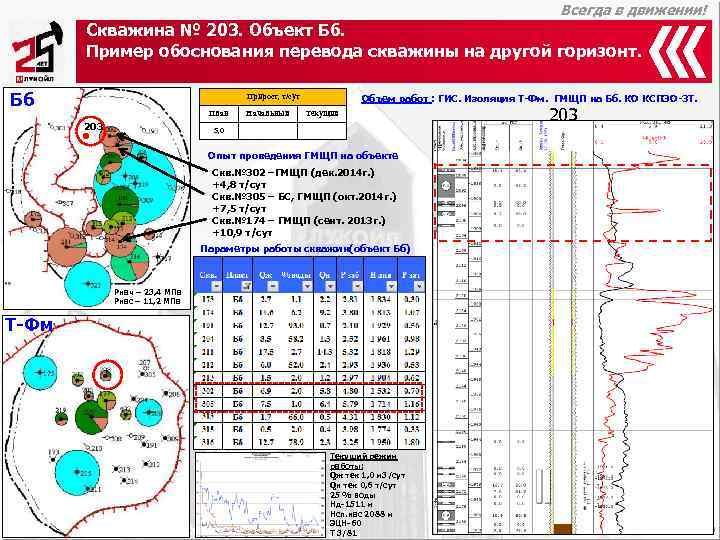The height and width of the screenshot is (540, 720).
Task: Select the '5,32' P заб cell
Action: pyautogui.click(x=350, y=352)
